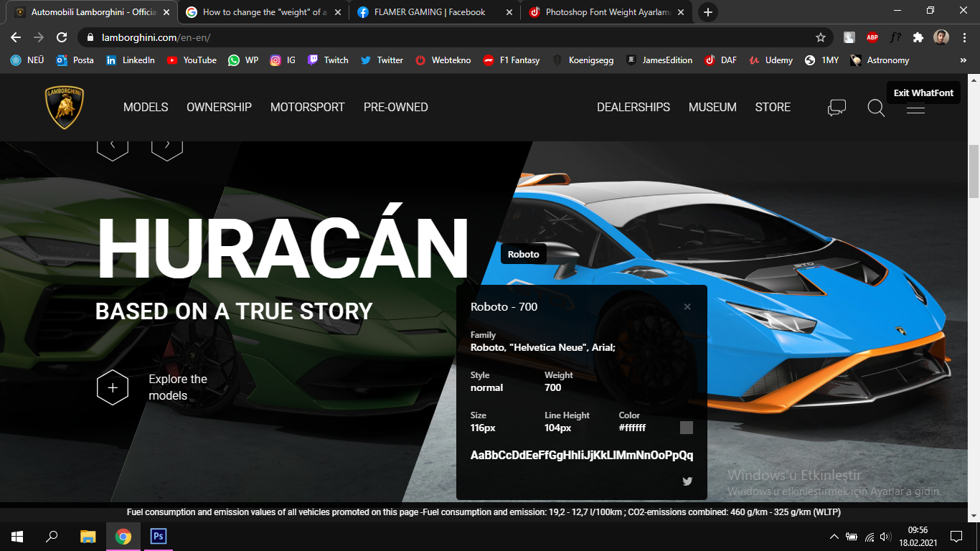Open the LinkedIn bookmark

click(131, 60)
